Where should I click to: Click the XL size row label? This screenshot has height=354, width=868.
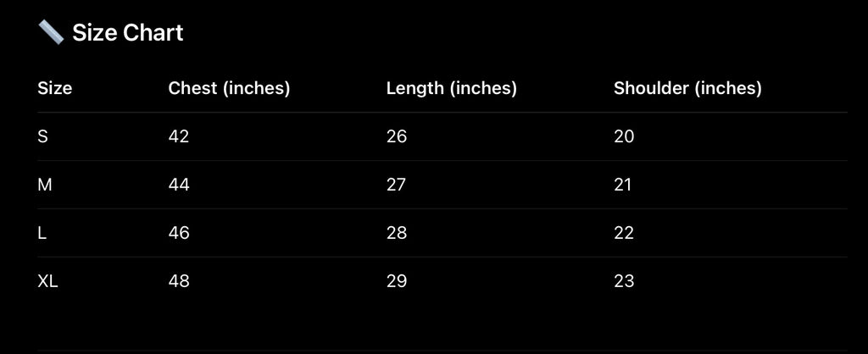48,281
